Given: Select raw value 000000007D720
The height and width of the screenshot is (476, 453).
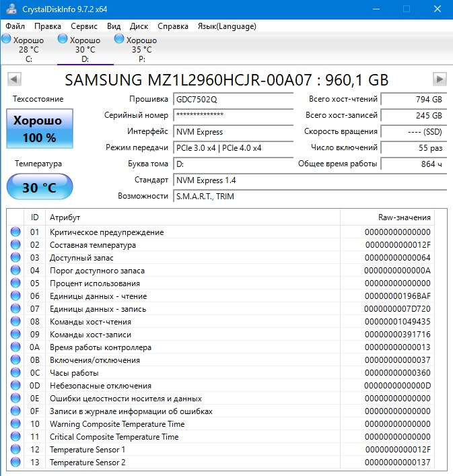Looking at the screenshot, I should tap(398, 309).
